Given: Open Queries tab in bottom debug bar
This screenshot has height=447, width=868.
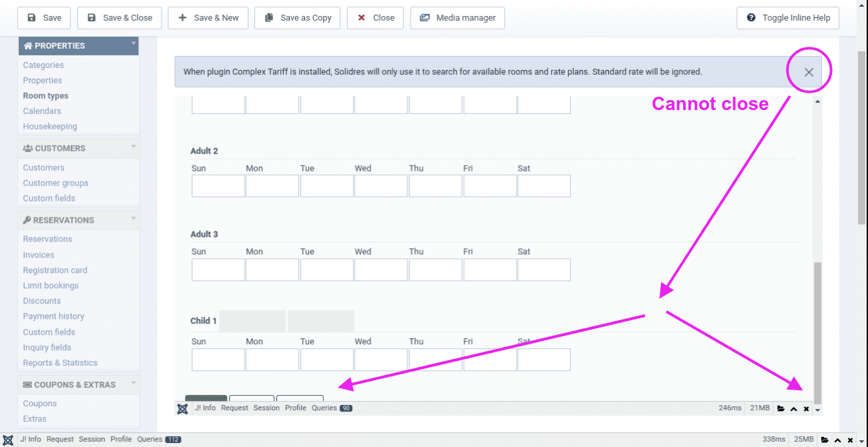Looking at the screenshot, I should (150, 439).
